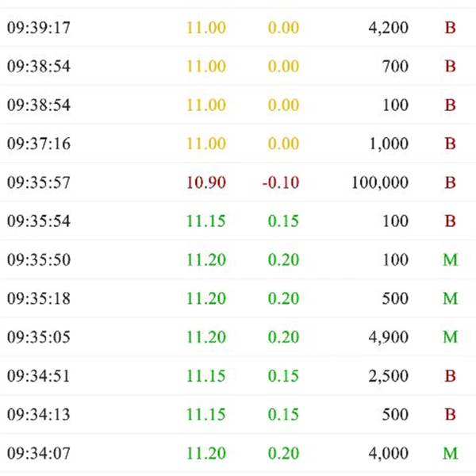Select the 09:34:51 timestamp
476x476 pixels.
click(x=39, y=376)
